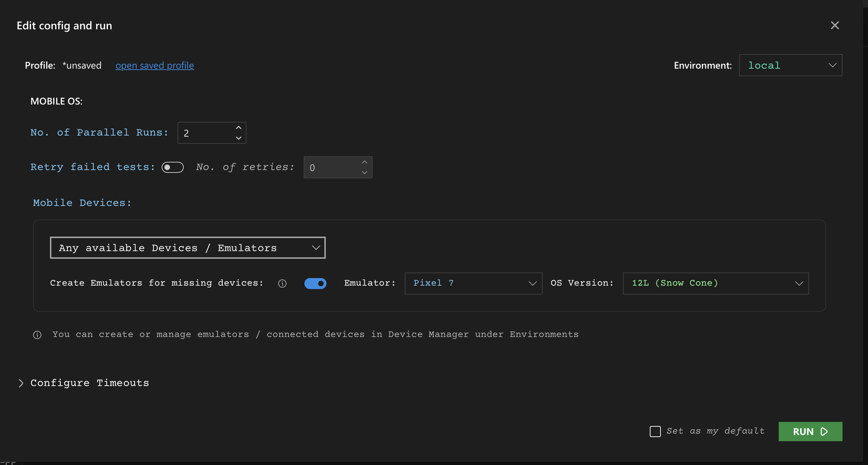This screenshot has width=868, height=465.
Task: Decrement number of retries down arrow
Action: pos(364,172)
